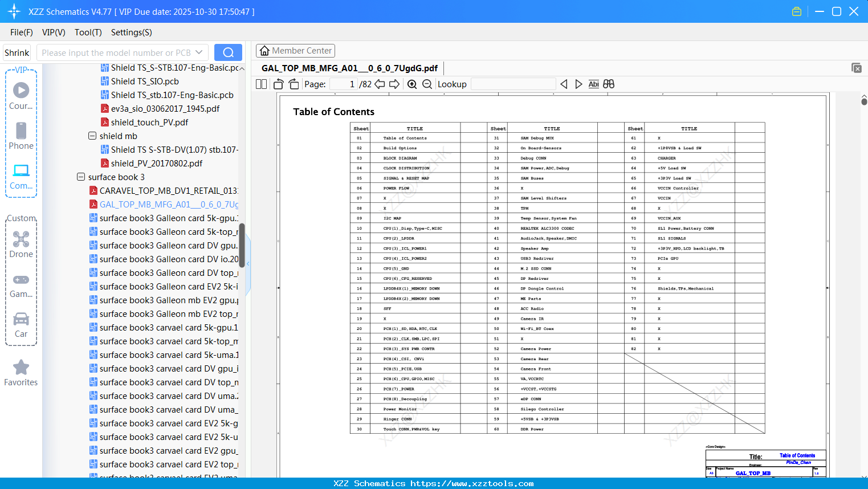This screenshot has height=489, width=868.
Task: Click the PDF viewer vertical scrollbar thumb
Action: [864, 102]
